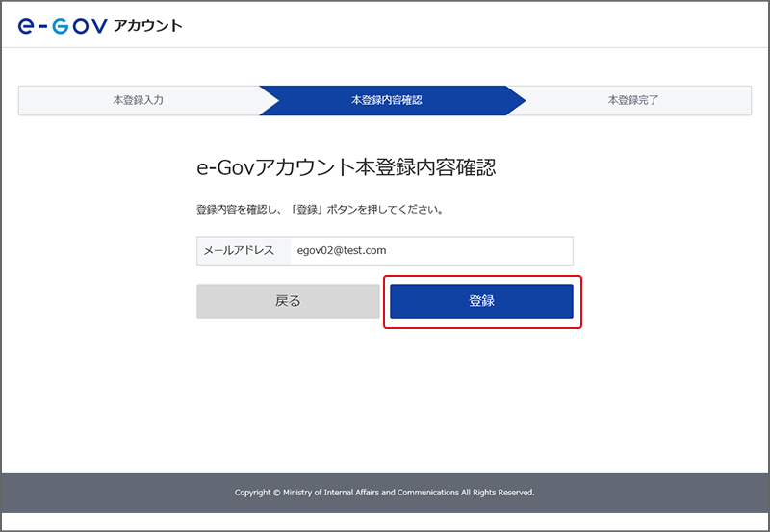Select the 本登録完了 step
The width and height of the screenshot is (770, 532).
(x=633, y=100)
